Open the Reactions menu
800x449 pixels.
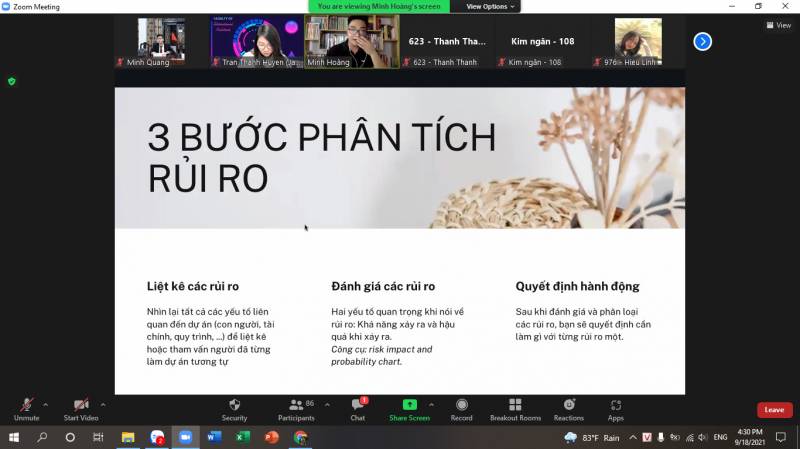[x=568, y=405]
